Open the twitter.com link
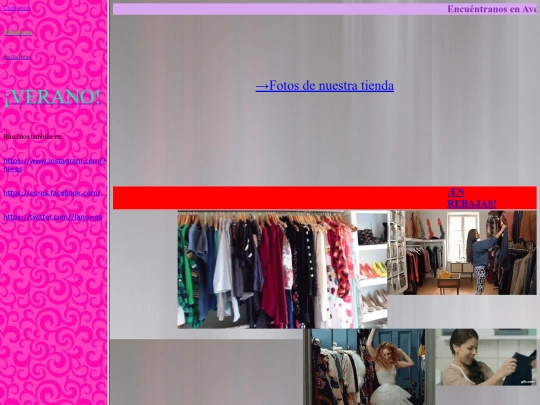540x405 pixels. coord(53,217)
